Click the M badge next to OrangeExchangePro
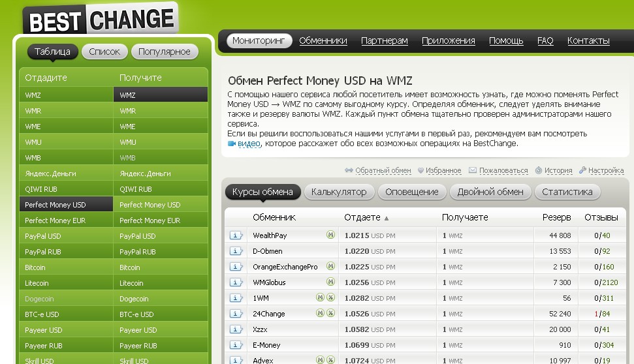 (331, 266)
